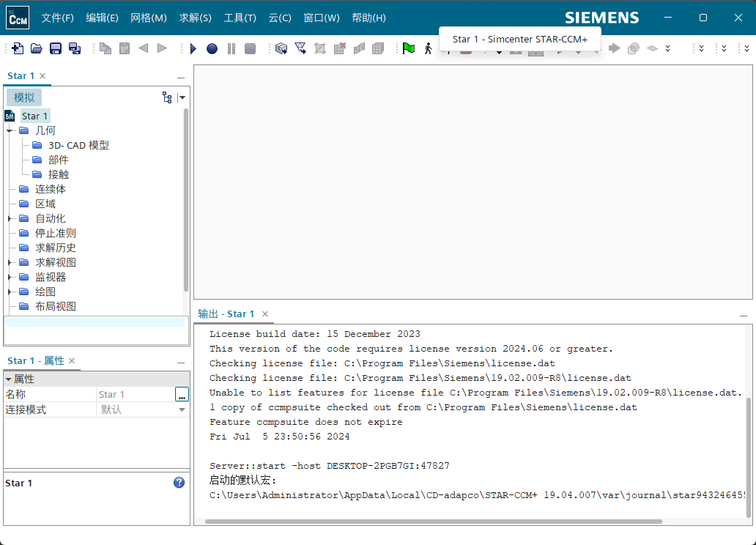Select the 3D- CAD 模型 tree item
Image resolution: width=756 pixels, height=545 pixels.
coord(78,145)
